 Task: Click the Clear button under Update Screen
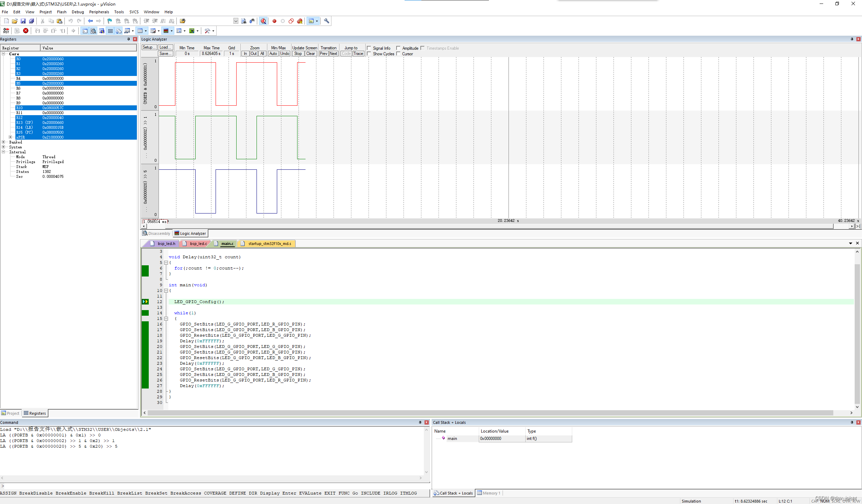(310, 54)
